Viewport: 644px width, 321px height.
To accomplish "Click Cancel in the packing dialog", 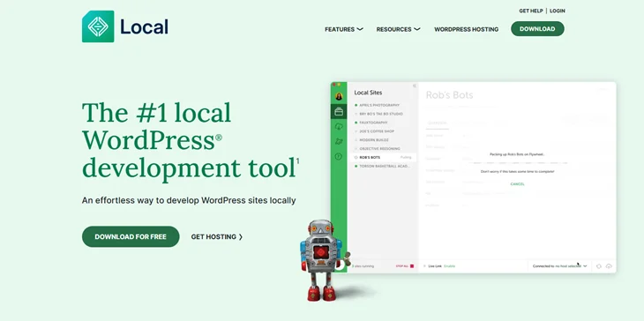I will (517, 184).
